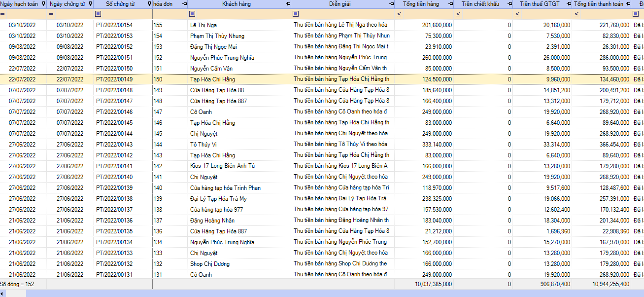644x297 pixels.
Task: Open filter operator for Số chứng từ
Action: point(98,14)
